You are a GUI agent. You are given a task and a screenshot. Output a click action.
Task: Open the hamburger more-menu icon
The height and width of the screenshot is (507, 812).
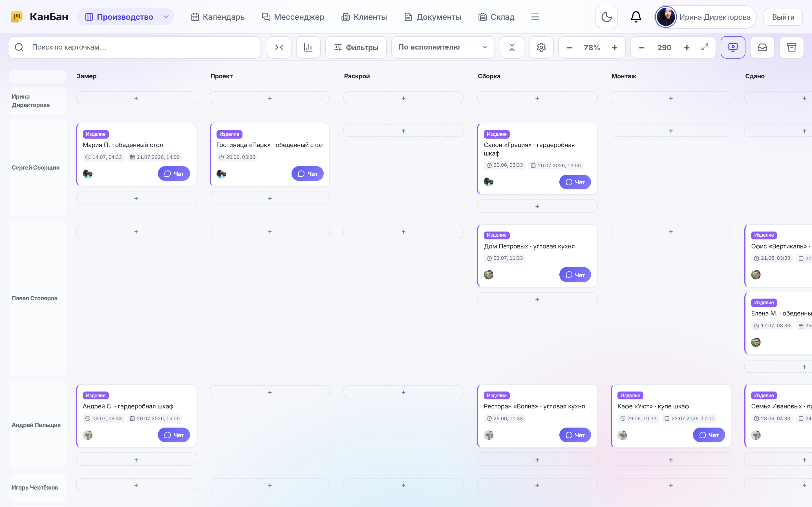click(535, 17)
